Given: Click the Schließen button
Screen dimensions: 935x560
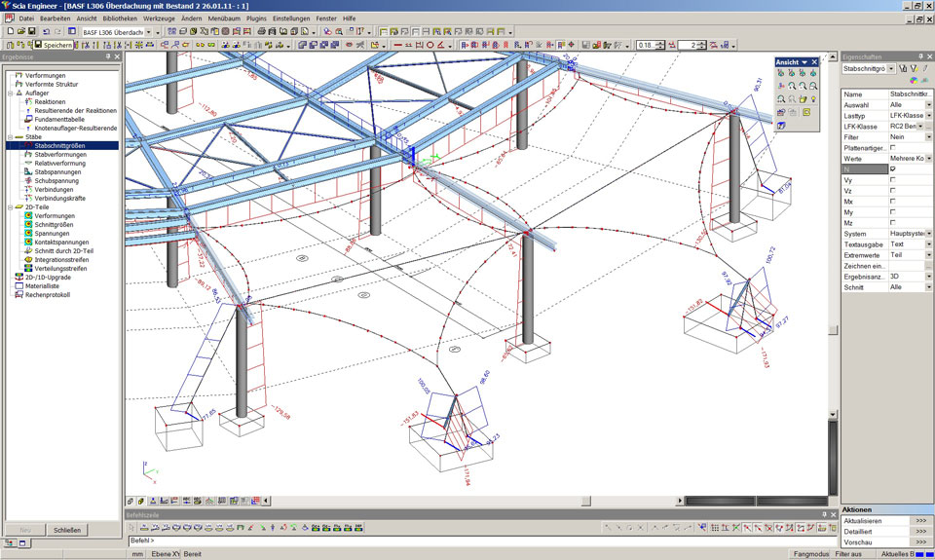Looking at the screenshot, I should 67,530.
